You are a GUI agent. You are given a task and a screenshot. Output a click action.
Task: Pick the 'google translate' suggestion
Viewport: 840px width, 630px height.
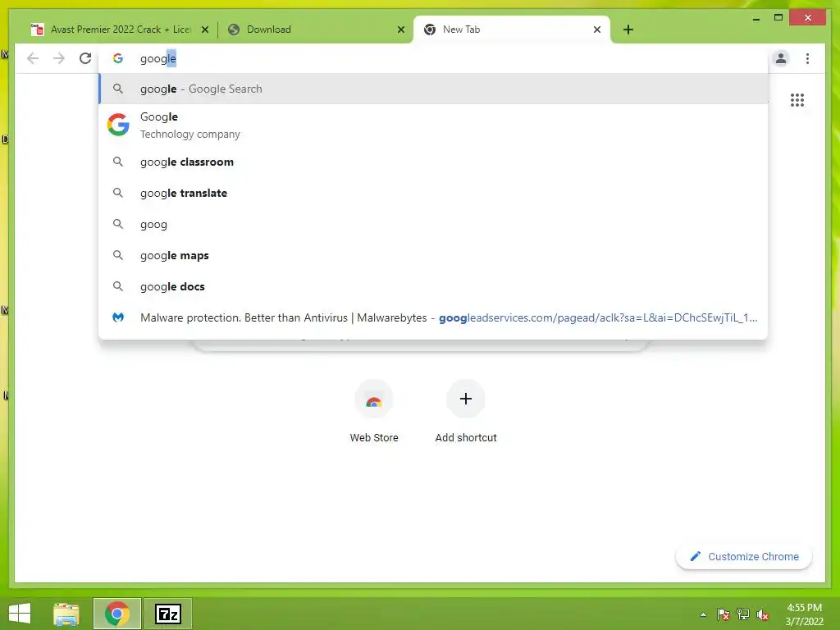pyautogui.click(x=433, y=193)
